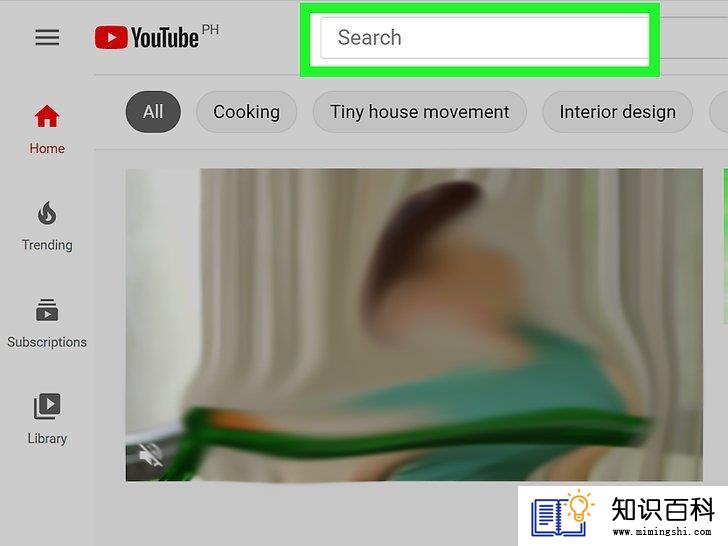Click the partially visible chip after Interior design
The height and width of the screenshot is (546, 728).
(719, 112)
